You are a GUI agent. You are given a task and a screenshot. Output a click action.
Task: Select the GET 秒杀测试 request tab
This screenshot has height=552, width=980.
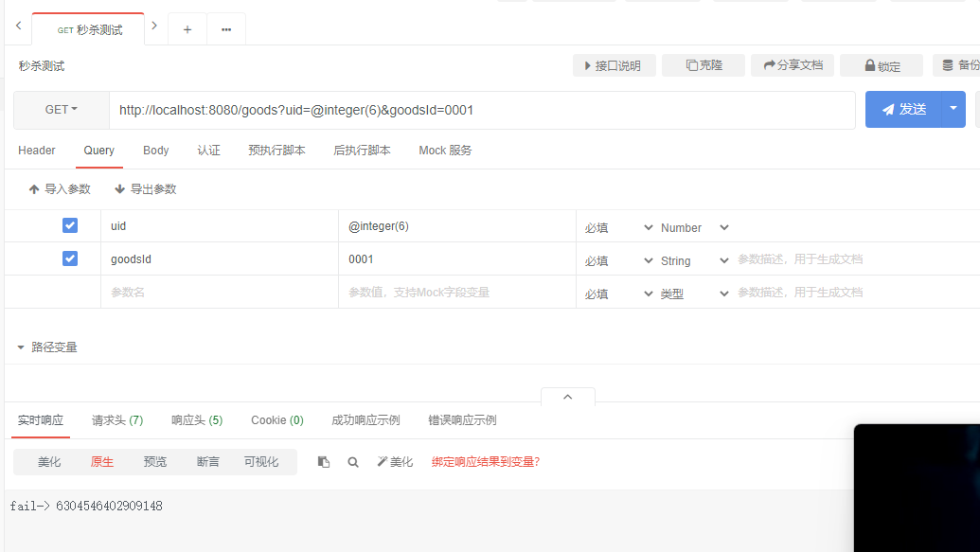tap(88, 29)
